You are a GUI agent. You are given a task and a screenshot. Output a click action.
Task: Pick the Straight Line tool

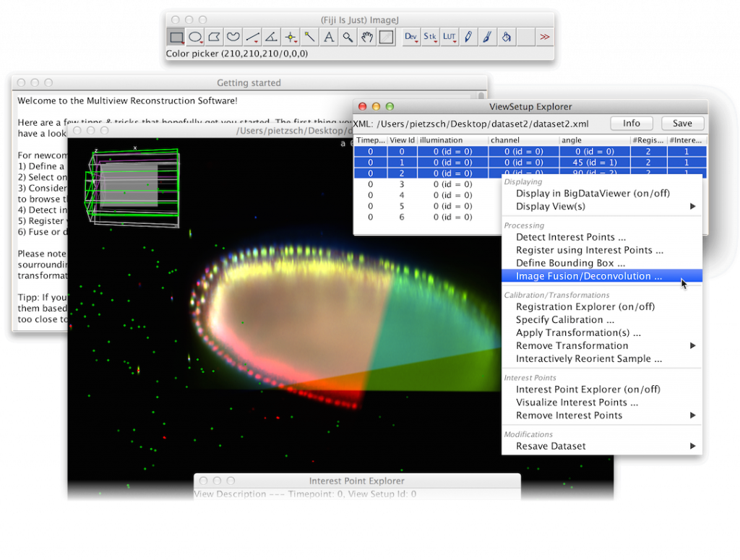tap(252, 37)
